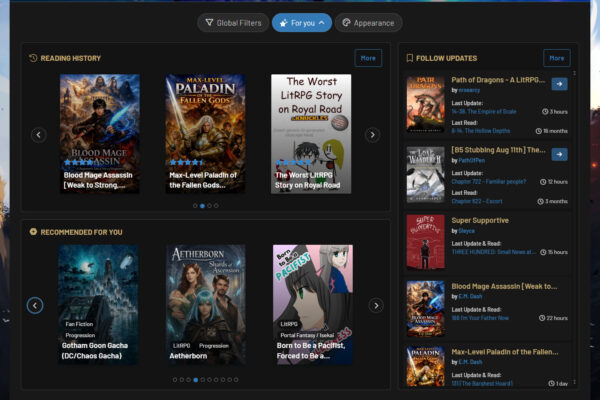Click the 12 hours clock icon
The height and width of the screenshot is (400, 600).
pos(543,182)
